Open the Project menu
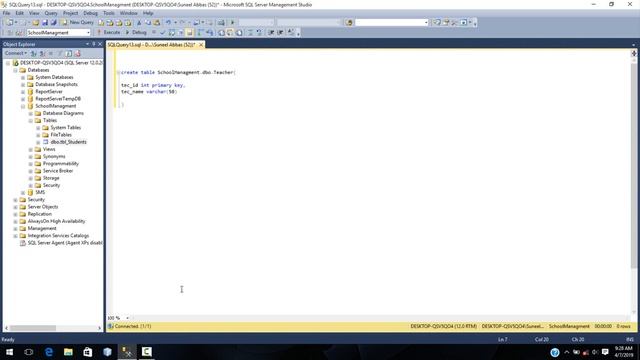 tap(70, 13)
